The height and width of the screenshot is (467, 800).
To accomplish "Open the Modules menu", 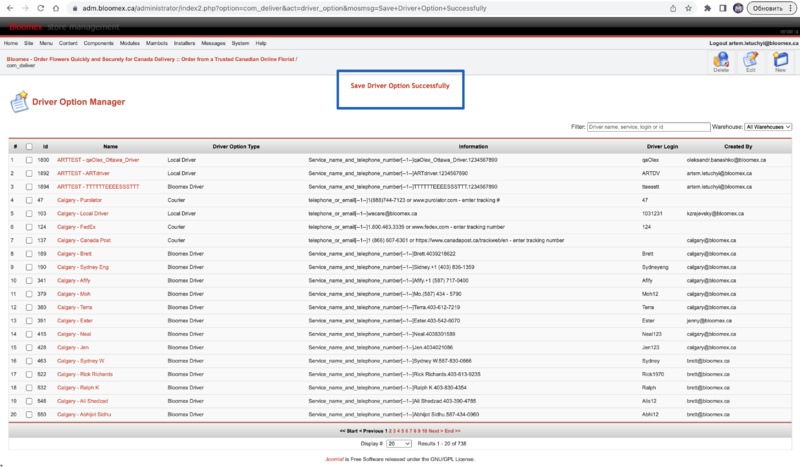I will [x=130, y=43].
